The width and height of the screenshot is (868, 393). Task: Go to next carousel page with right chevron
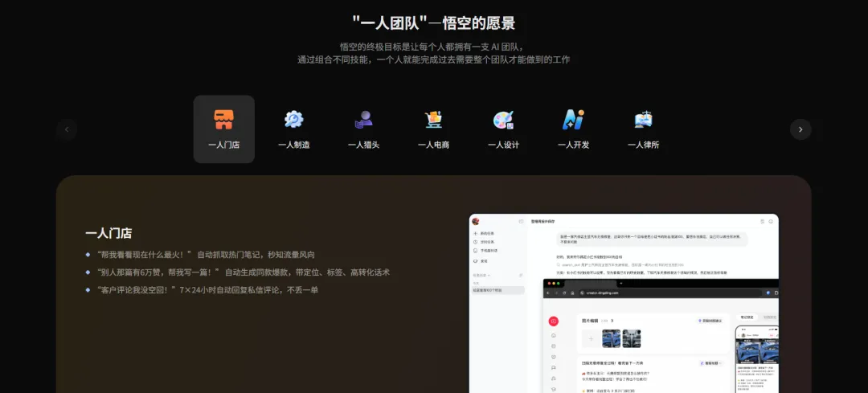tap(800, 129)
